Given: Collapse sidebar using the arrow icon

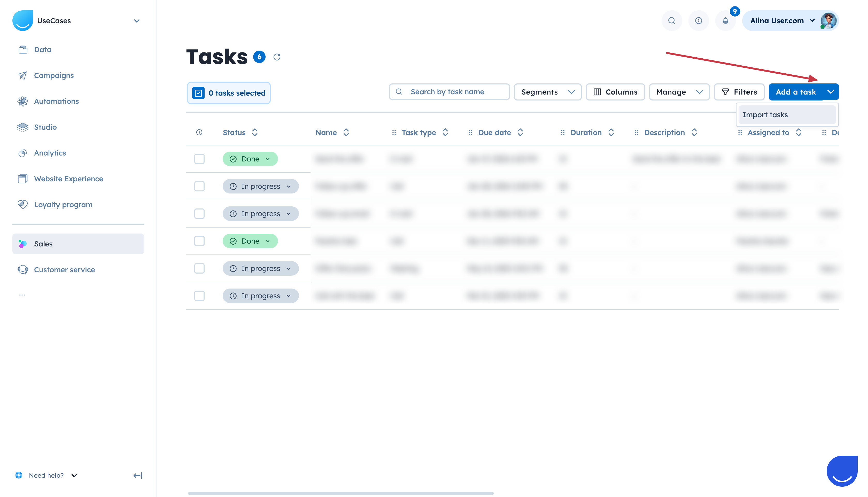Looking at the screenshot, I should [x=137, y=476].
